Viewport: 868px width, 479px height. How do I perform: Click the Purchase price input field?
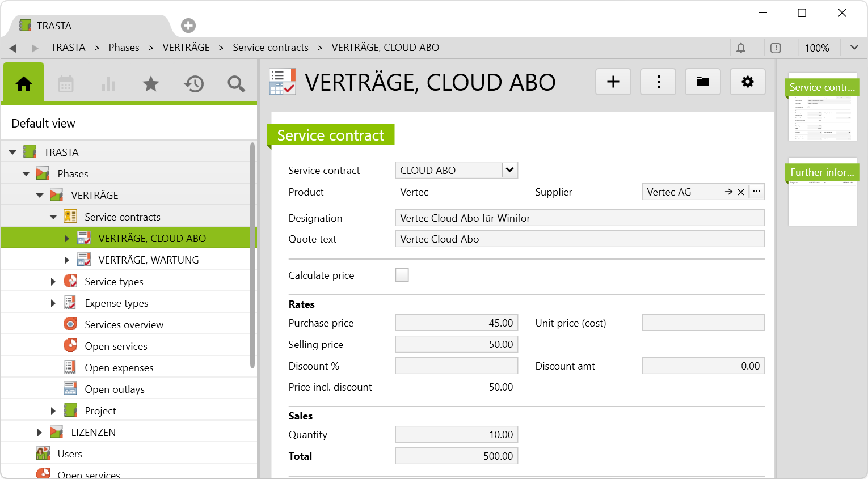[456, 323]
